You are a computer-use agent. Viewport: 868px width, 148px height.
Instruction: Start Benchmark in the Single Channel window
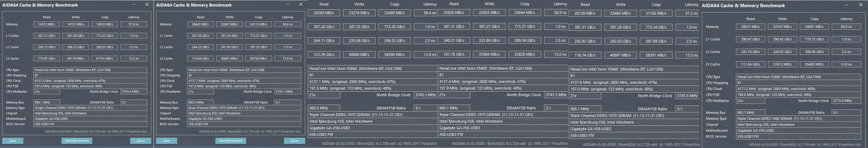[x=77, y=141]
